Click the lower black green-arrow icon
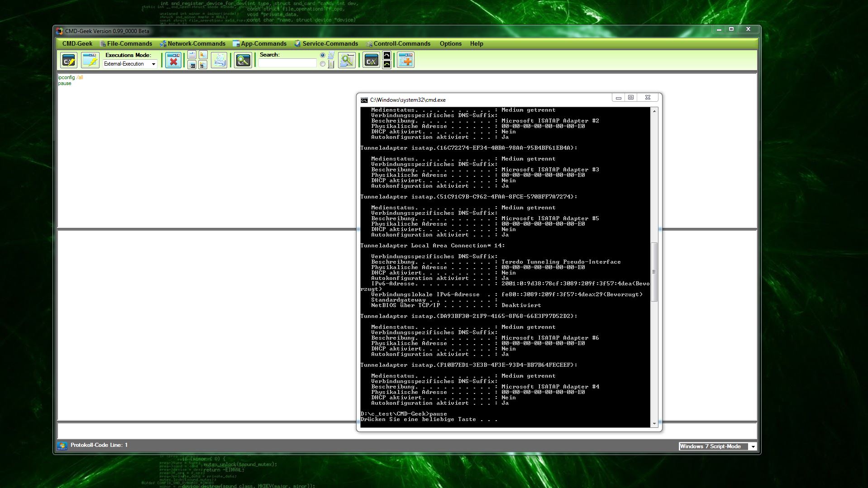The width and height of the screenshot is (868, 488). [x=386, y=65]
